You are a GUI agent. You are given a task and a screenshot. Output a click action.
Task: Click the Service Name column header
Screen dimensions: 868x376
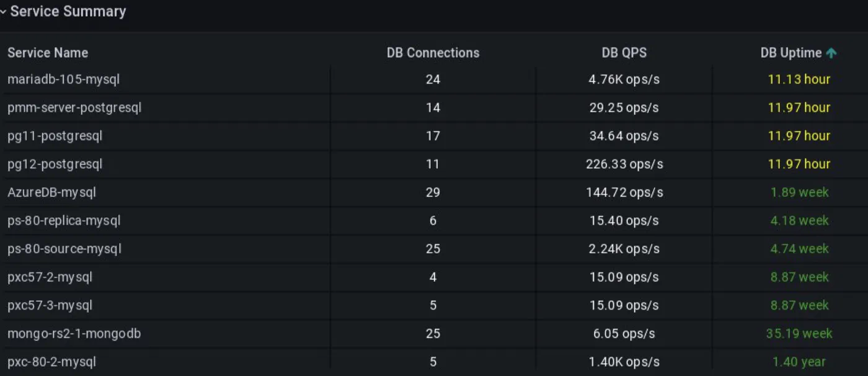point(48,53)
